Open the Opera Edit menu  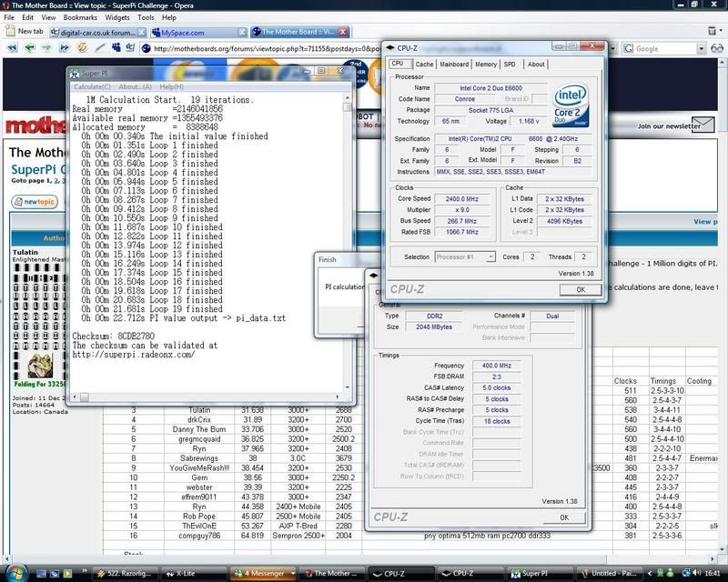point(28,17)
